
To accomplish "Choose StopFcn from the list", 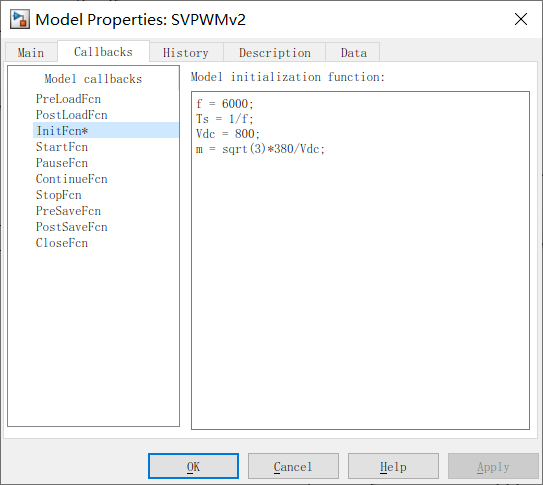I will click(59, 195).
